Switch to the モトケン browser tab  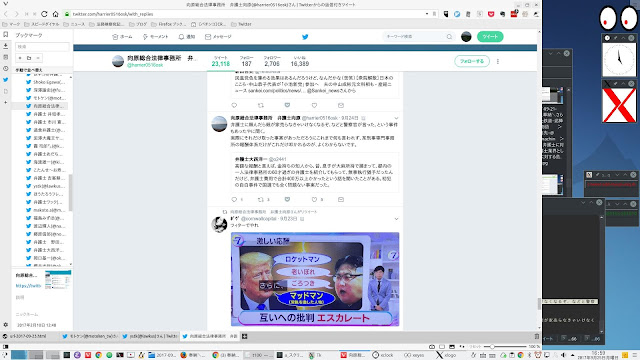pyautogui.click(x=90, y=336)
